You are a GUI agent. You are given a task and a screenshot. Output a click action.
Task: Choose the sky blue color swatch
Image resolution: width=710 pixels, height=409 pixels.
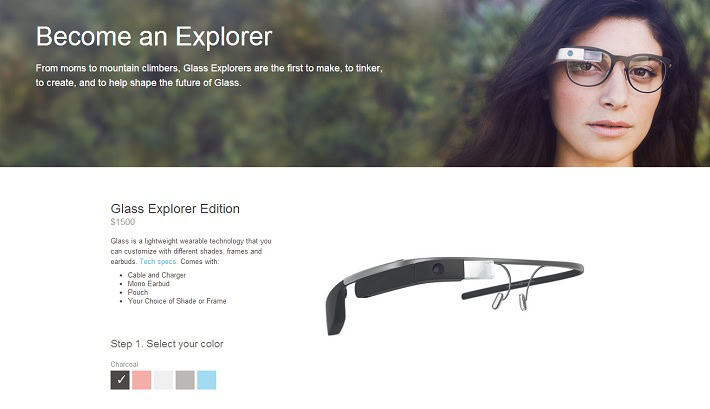206,380
